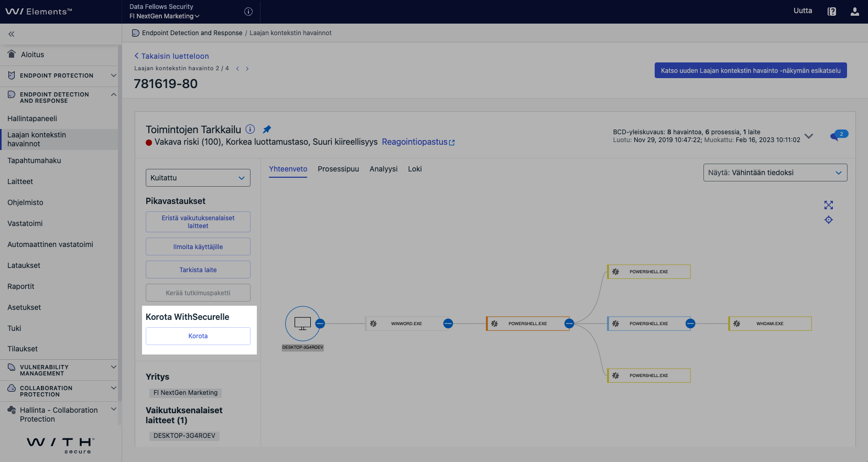Select the WHOAMI.EXE process node

[x=769, y=324]
